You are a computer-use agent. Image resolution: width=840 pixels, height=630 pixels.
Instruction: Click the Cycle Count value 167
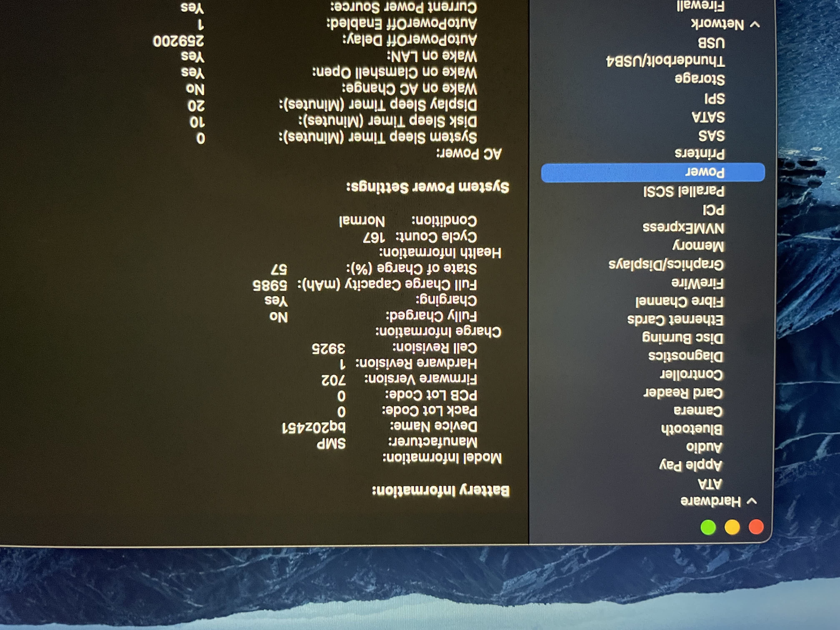374,238
